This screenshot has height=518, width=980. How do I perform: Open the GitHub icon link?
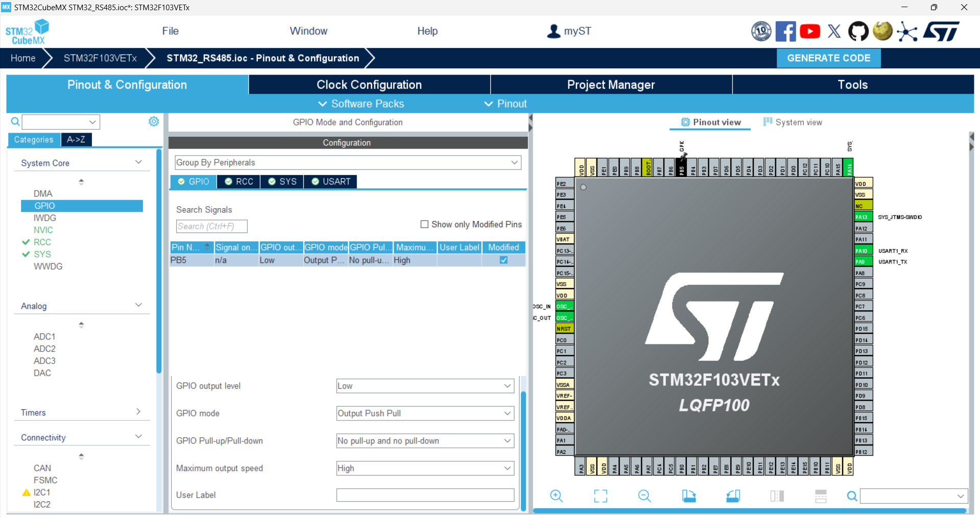[x=858, y=31]
